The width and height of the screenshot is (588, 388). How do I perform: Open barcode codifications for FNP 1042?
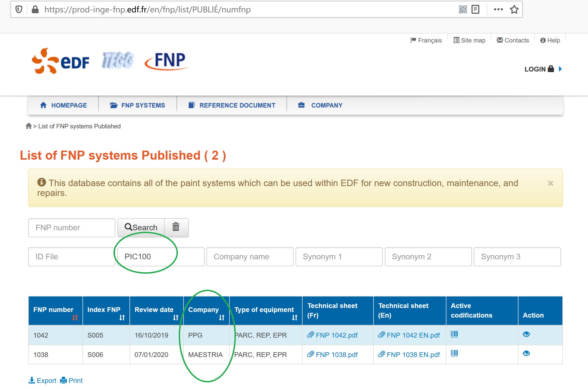pos(454,334)
